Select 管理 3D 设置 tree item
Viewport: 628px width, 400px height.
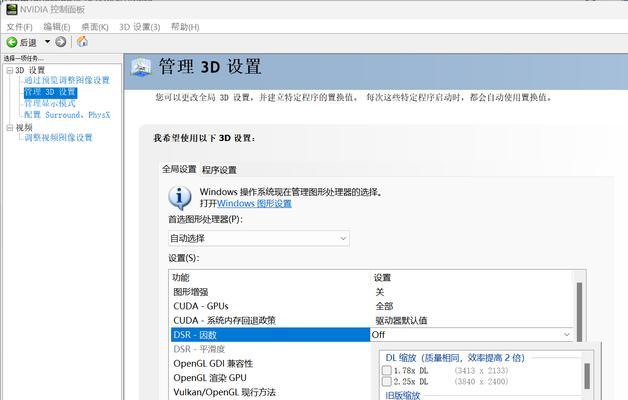[x=50, y=92]
